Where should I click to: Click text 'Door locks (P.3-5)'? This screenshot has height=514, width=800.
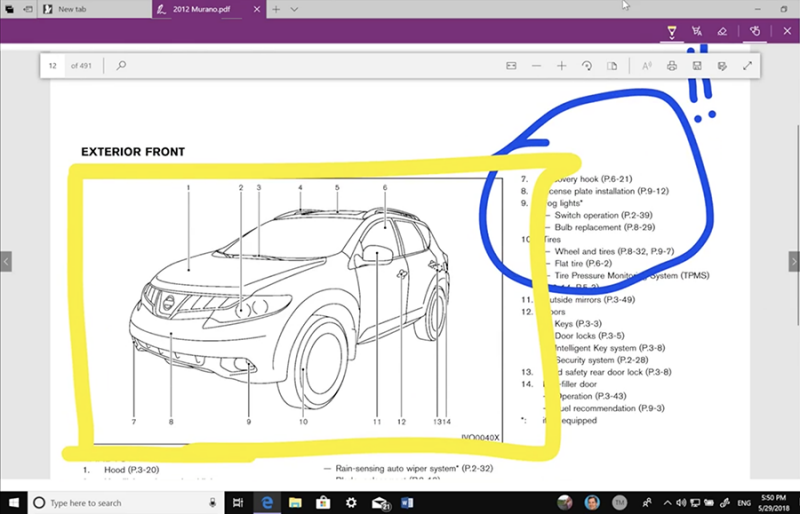coord(589,336)
